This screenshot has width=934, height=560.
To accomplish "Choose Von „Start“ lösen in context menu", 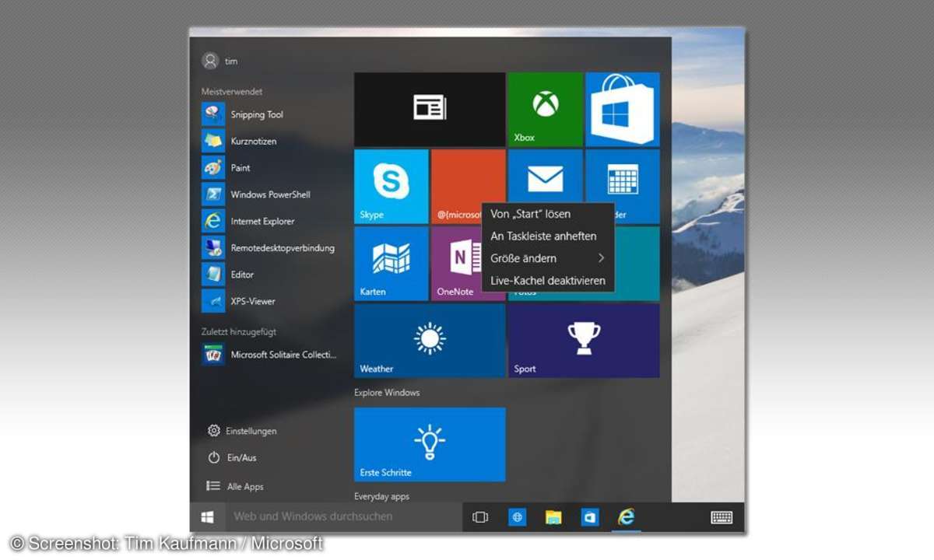I will click(x=548, y=214).
